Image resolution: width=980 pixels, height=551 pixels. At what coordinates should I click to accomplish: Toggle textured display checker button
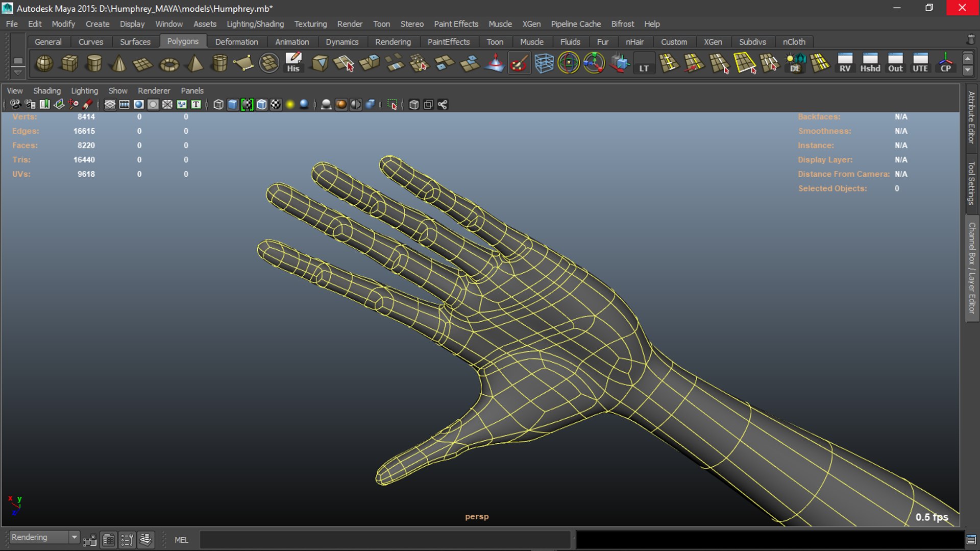pyautogui.click(x=276, y=105)
